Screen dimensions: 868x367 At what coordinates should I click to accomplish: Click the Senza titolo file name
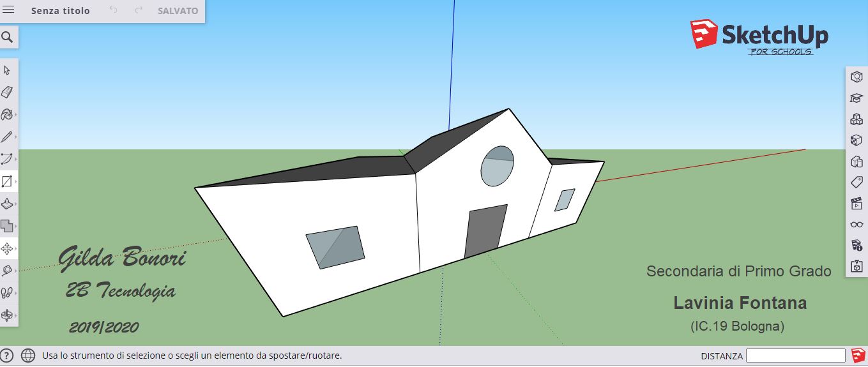[x=61, y=11]
